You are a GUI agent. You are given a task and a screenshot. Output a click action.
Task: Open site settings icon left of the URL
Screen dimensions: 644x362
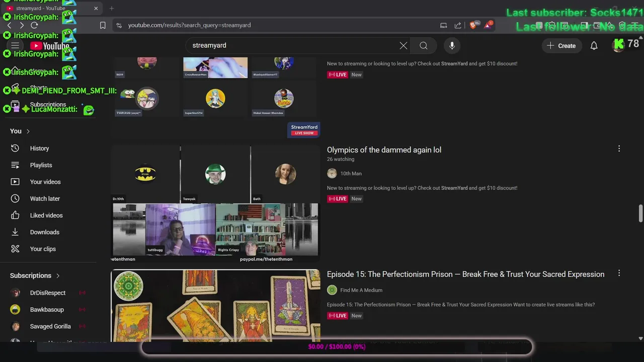[119, 25]
